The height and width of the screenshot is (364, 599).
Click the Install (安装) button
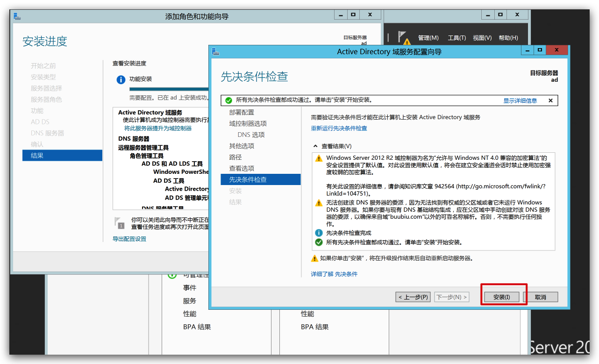(501, 297)
